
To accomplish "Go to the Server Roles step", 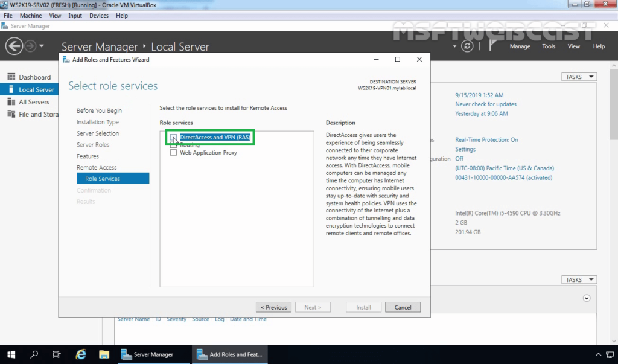I will click(93, 145).
